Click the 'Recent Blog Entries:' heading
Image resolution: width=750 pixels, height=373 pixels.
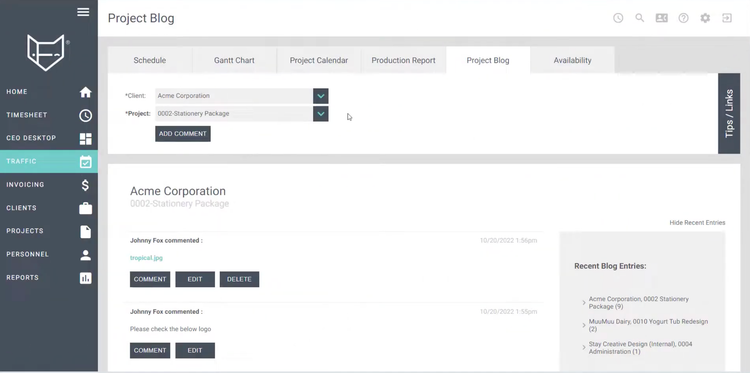[610, 266]
